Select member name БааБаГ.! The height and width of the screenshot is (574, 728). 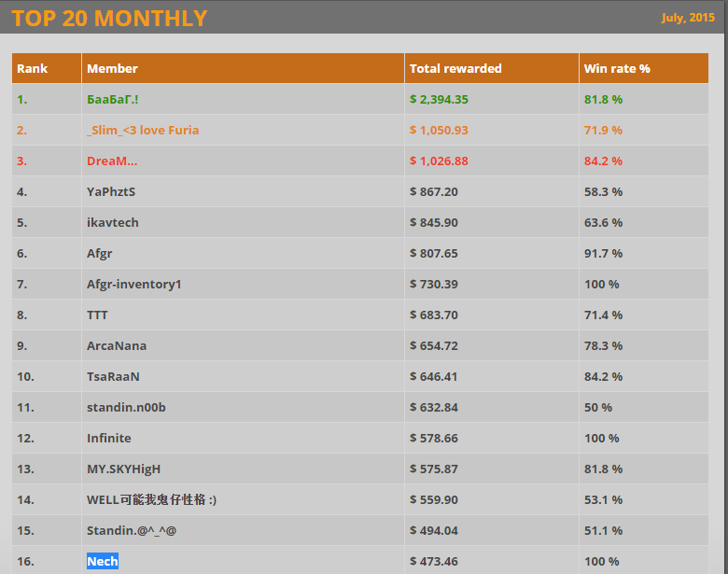click(x=112, y=99)
